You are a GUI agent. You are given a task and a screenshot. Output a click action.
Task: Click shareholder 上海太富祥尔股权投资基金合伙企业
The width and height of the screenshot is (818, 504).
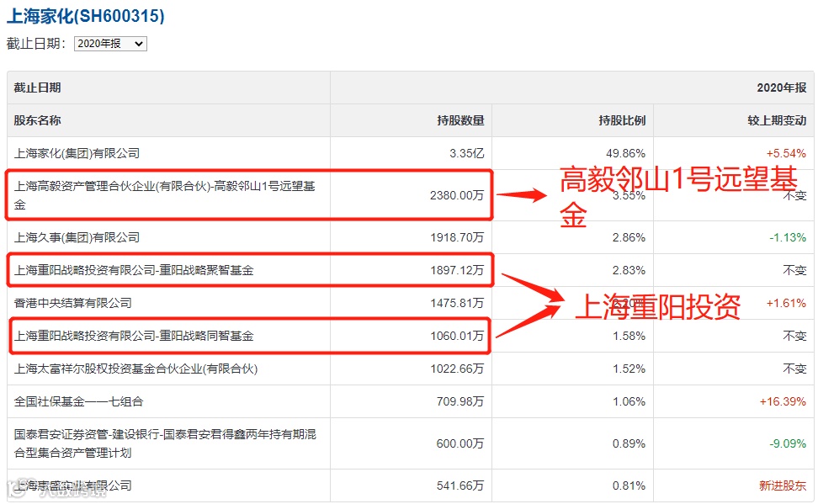[x=135, y=369]
